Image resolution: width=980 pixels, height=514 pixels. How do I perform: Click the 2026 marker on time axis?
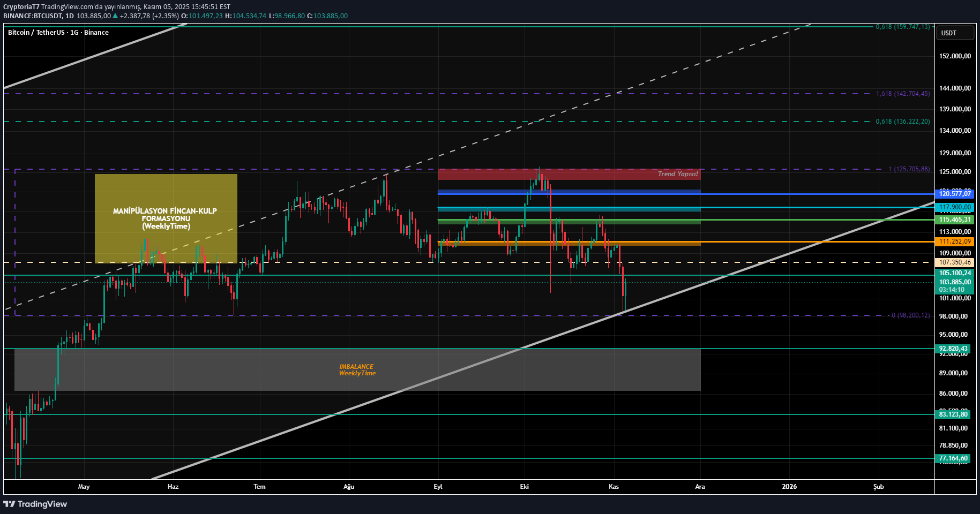pos(789,487)
